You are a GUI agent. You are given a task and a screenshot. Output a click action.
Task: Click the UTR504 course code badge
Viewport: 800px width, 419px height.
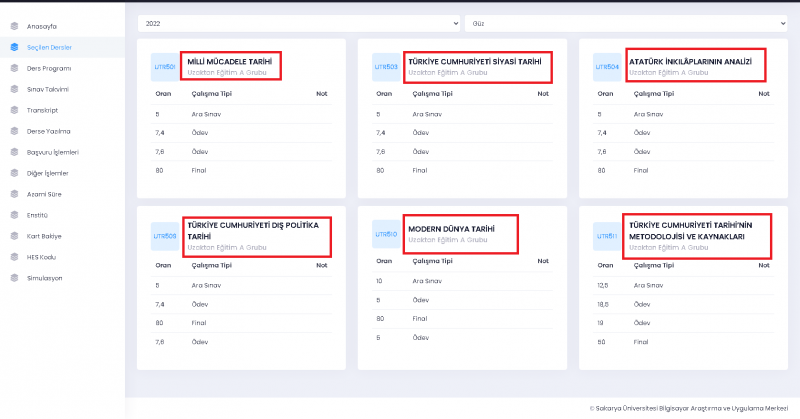[x=606, y=67]
